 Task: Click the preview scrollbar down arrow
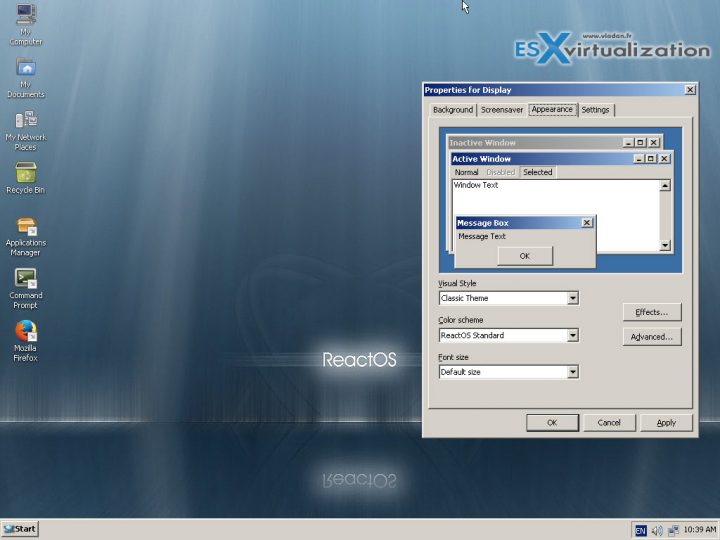tap(665, 246)
